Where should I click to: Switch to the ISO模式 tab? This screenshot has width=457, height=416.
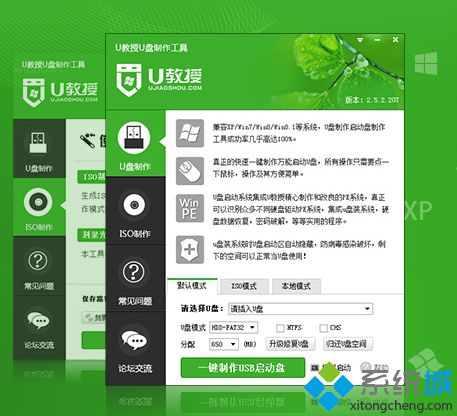(x=244, y=286)
